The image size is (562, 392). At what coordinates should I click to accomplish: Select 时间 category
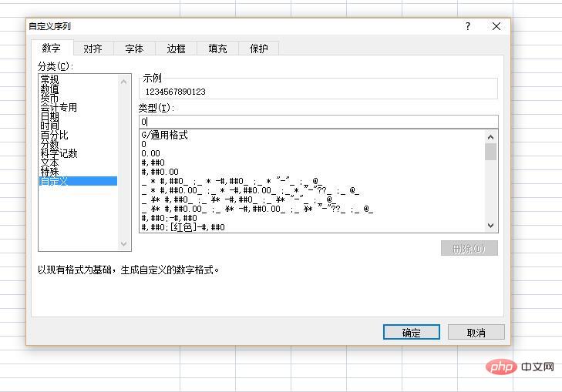pos(78,126)
